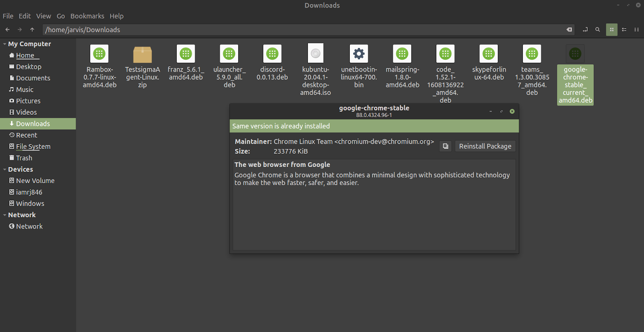This screenshot has height=332, width=644.
Task: Click the Reinstall Package button
Action: [485, 146]
